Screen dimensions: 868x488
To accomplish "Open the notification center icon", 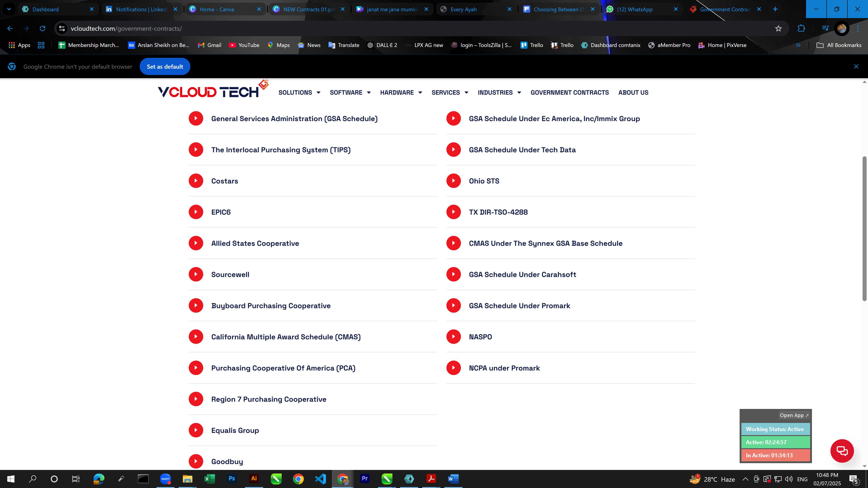I will tap(854, 479).
